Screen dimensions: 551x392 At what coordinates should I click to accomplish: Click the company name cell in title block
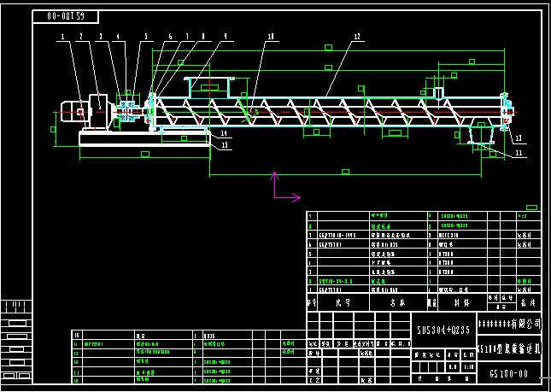pos(509,325)
